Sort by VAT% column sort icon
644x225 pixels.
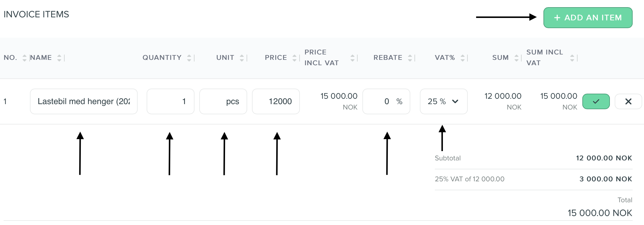(x=463, y=58)
